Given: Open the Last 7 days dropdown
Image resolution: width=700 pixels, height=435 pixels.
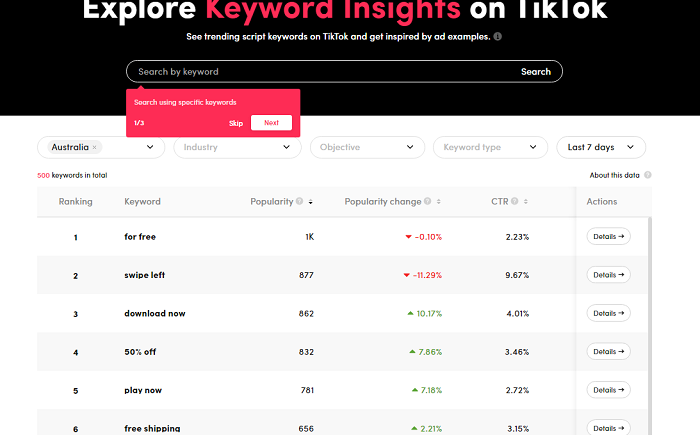Looking at the screenshot, I should [601, 147].
